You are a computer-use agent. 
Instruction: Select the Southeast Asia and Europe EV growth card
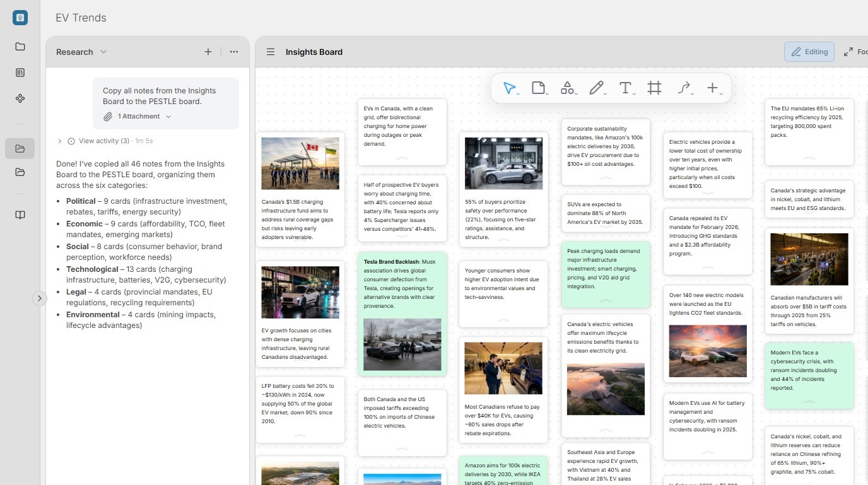606,464
